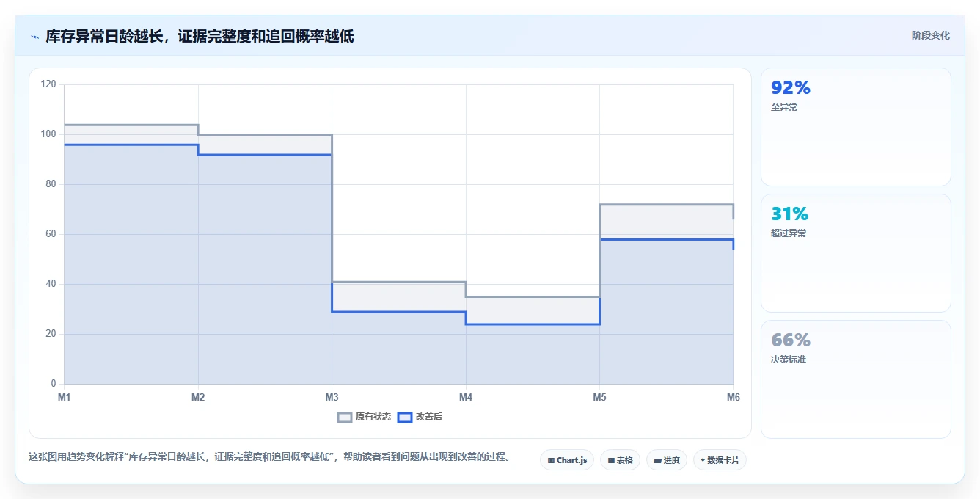Click the 40 y-axis tick label
Viewport: 980px width, 499px height.
(51, 284)
